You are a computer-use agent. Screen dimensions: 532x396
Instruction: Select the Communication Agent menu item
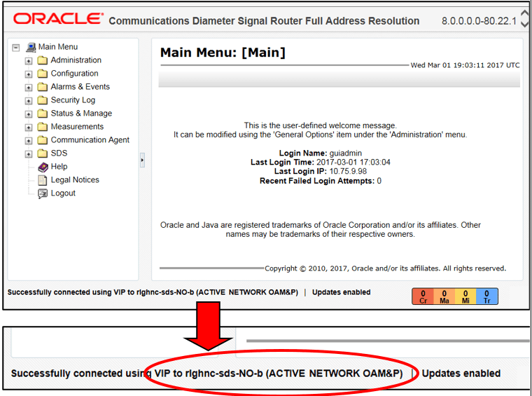point(90,140)
